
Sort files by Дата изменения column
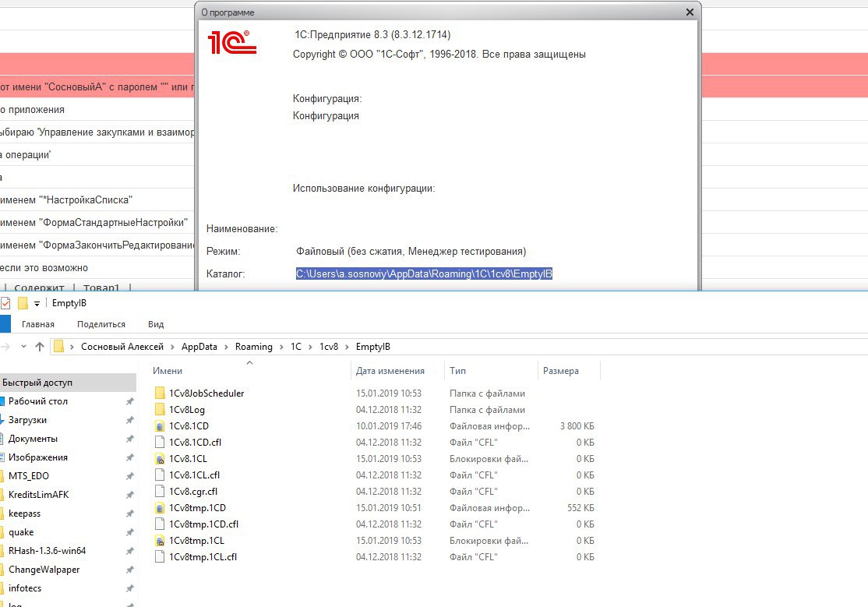tap(397, 371)
